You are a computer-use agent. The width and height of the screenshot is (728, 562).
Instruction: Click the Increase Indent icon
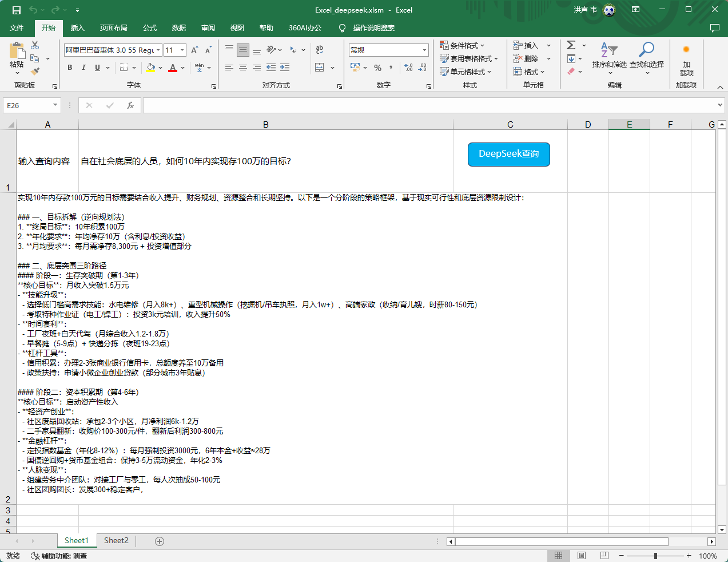pyautogui.click(x=285, y=68)
